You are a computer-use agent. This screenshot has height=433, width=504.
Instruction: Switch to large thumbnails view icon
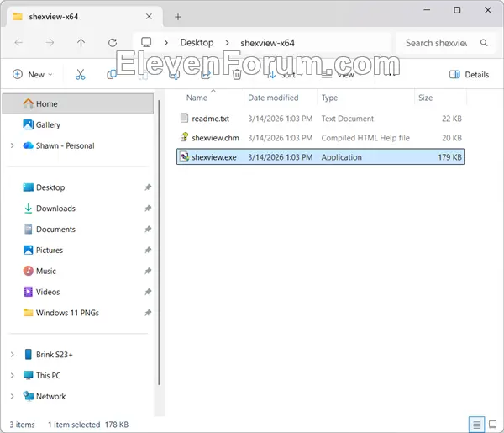[492, 425]
